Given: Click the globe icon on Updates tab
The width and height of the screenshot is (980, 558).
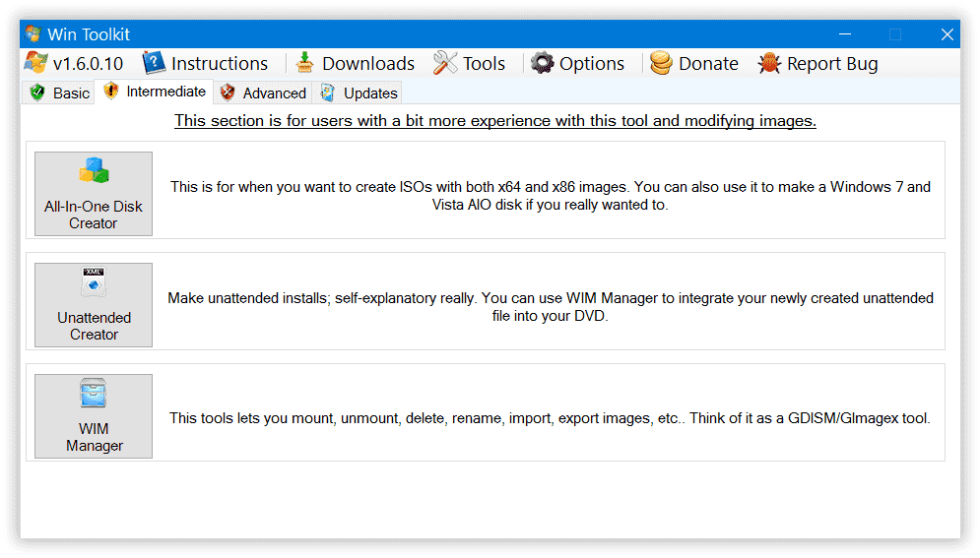Looking at the screenshot, I should pyautogui.click(x=328, y=93).
